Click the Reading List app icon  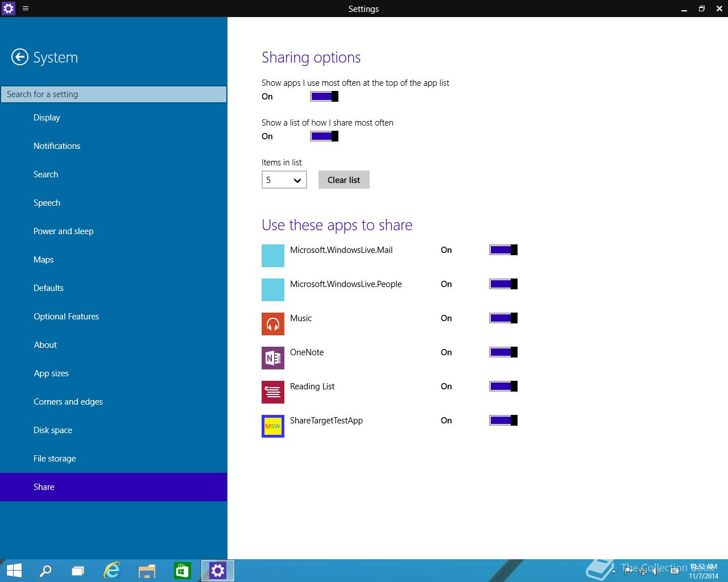[x=273, y=392]
